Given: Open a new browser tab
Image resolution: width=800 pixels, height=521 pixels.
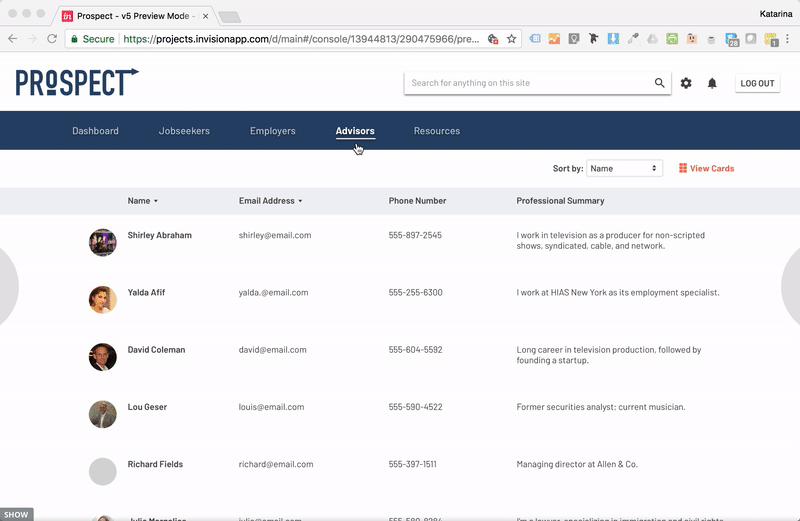Looking at the screenshot, I should [x=230, y=17].
